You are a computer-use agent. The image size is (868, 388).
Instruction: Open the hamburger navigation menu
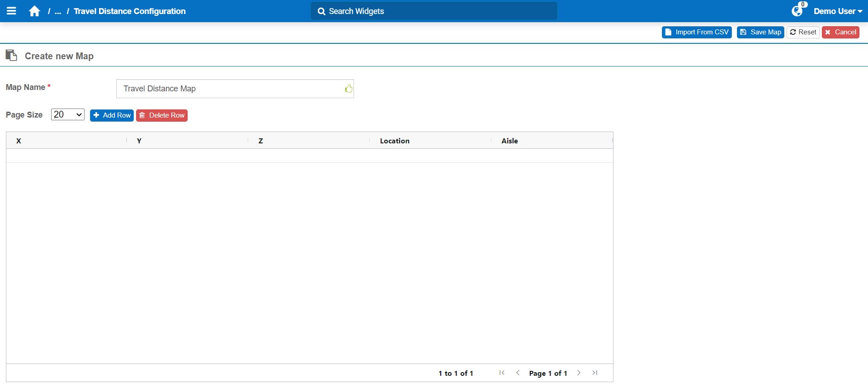click(12, 11)
